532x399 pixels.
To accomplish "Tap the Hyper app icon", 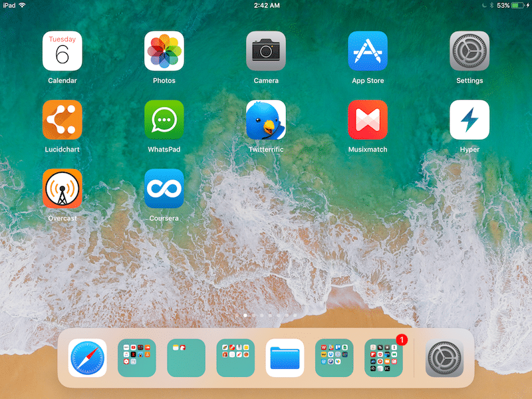I will (x=469, y=120).
